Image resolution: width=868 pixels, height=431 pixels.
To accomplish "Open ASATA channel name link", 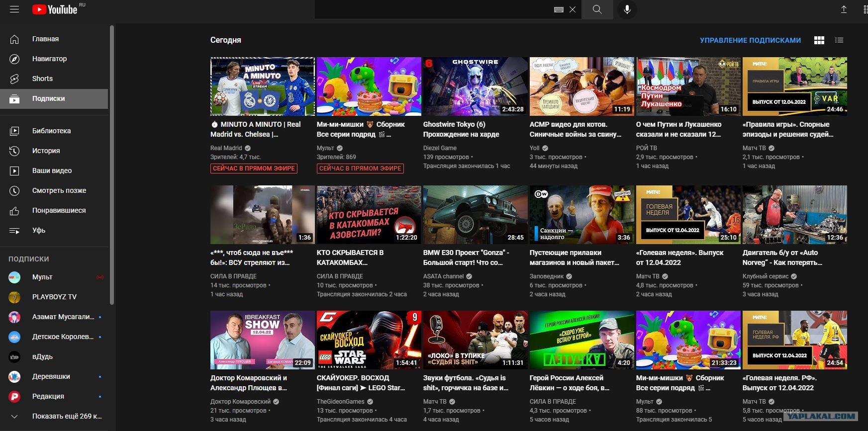I will point(444,276).
